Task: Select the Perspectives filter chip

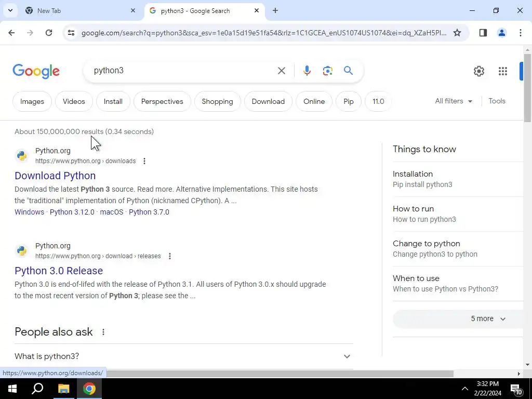Action: pyautogui.click(x=162, y=101)
